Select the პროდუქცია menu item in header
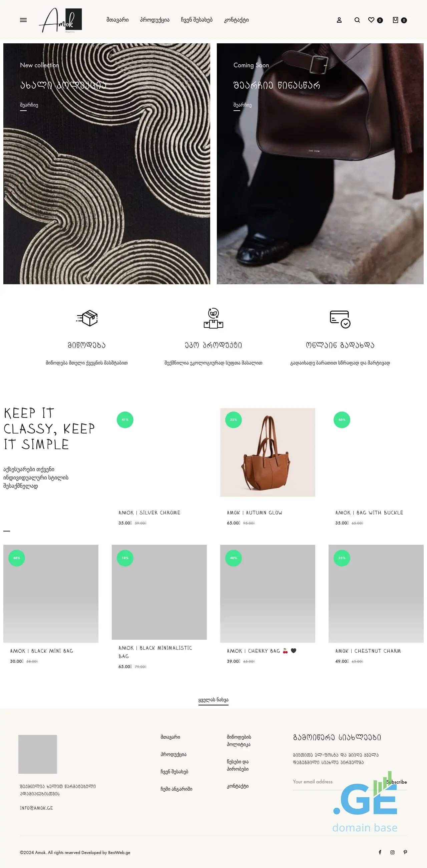Viewport: 427px width, 868px height. pos(155,20)
